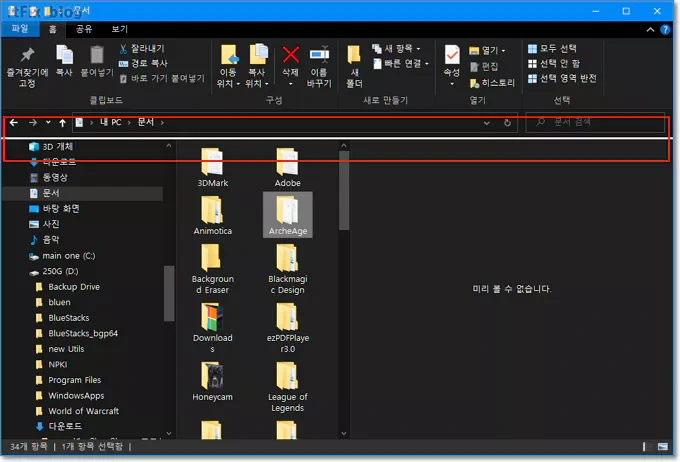
Task: Open 이동 위치 (Move to) menu
Action: click(x=228, y=66)
